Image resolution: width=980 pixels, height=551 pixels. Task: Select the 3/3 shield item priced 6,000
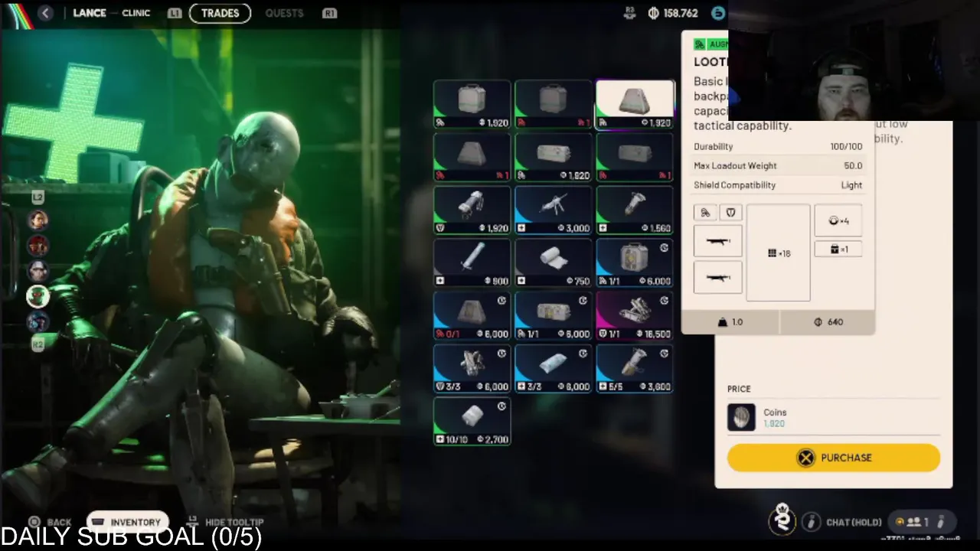472,369
